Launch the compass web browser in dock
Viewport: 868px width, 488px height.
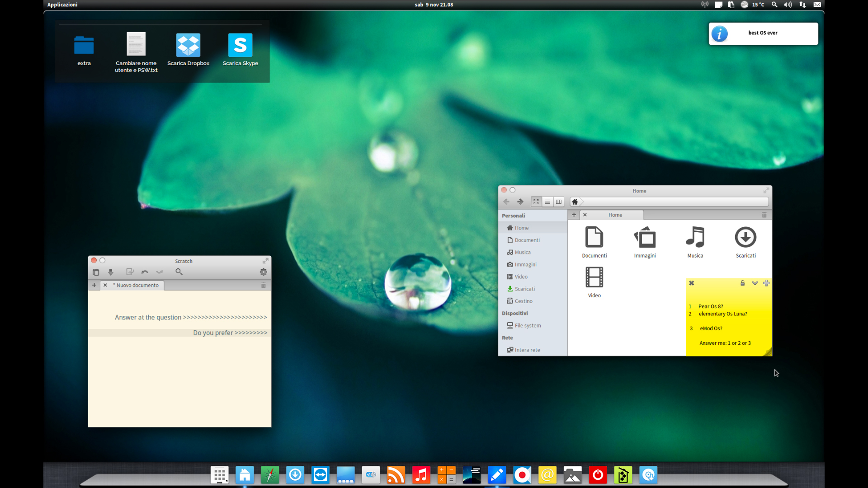point(270,475)
